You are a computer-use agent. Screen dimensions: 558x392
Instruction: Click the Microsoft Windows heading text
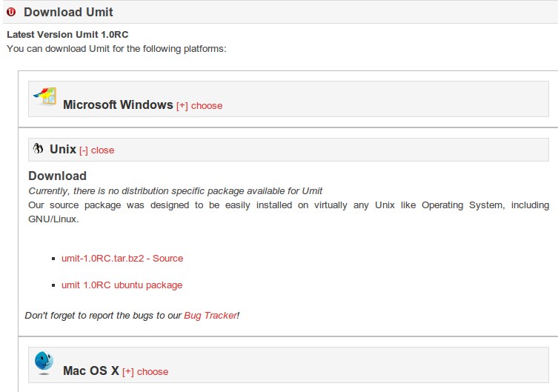[118, 104]
